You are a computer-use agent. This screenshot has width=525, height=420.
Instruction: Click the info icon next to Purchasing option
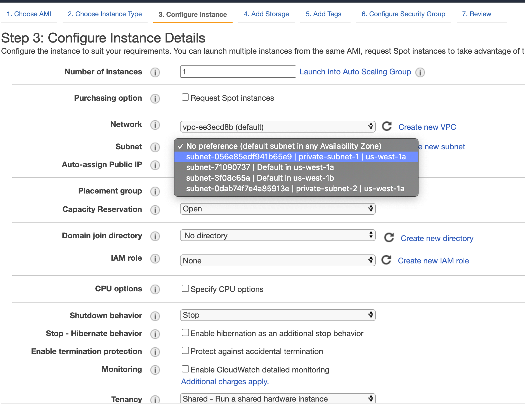(x=155, y=98)
